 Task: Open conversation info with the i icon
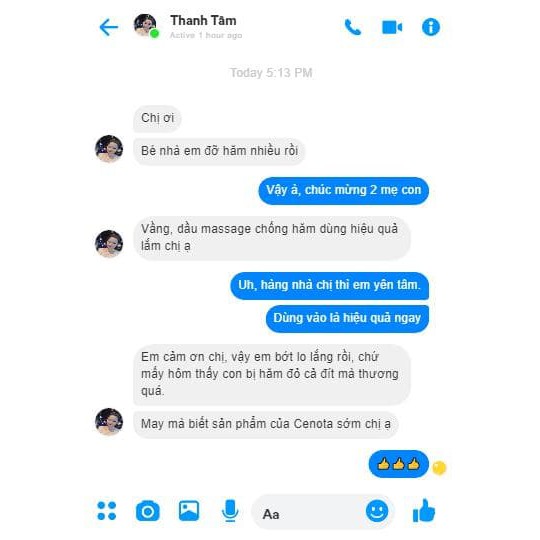pos(431,27)
